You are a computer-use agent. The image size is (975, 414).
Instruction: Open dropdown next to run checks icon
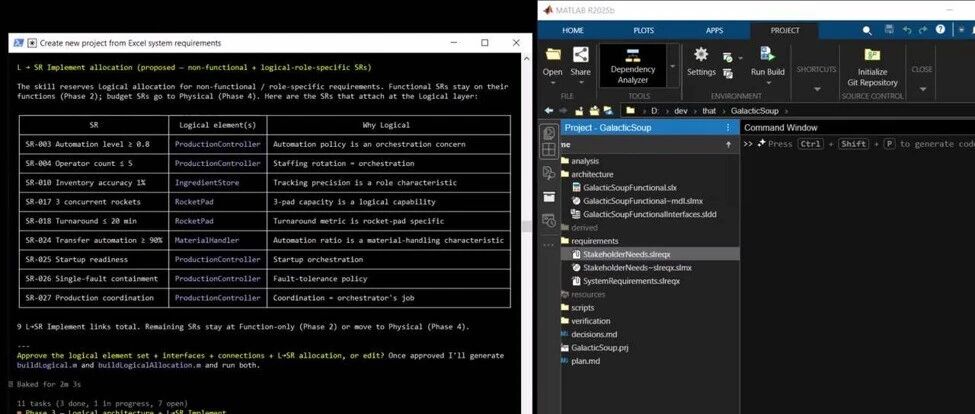click(x=740, y=58)
